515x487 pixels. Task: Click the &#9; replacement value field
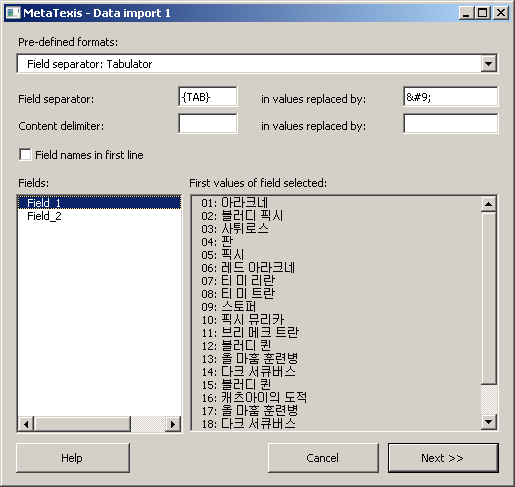pyautogui.click(x=450, y=97)
